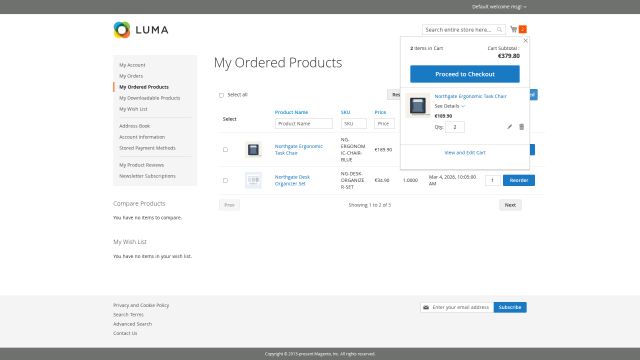Open Desk Organizer Set thumbnail
The image size is (640, 360).
pos(253,180)
